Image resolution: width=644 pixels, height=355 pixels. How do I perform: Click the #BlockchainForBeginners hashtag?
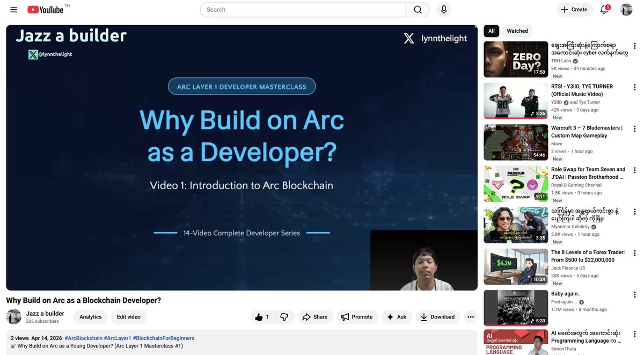tap(164, 338)
